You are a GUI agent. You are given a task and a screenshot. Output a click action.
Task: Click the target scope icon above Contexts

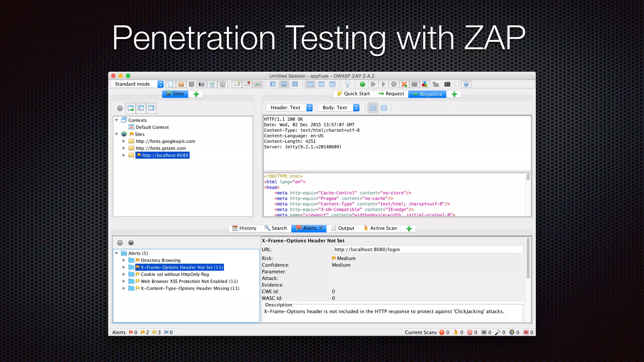tap(120, 108)
